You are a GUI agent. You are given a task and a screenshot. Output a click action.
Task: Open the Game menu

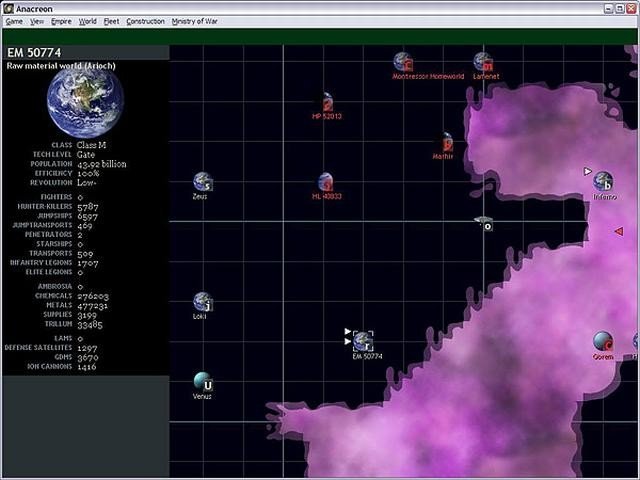pyautogui.click(x=13, y=21)
